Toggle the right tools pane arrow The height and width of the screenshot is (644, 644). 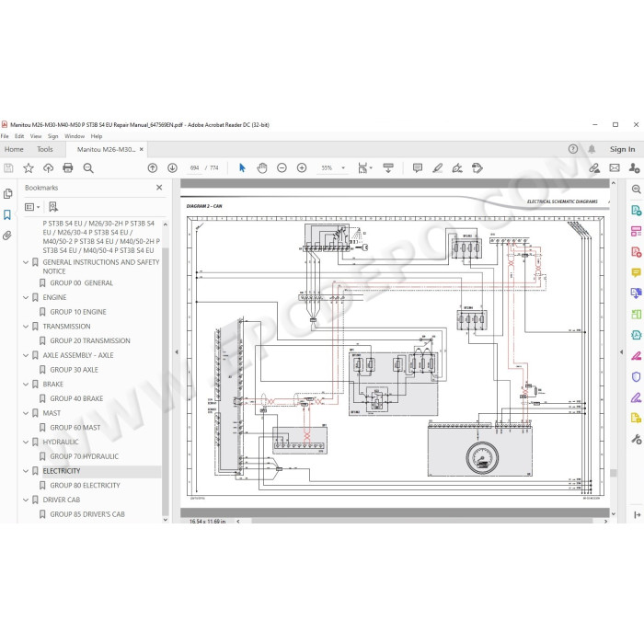pyautogui.click(x=621, y=352)
